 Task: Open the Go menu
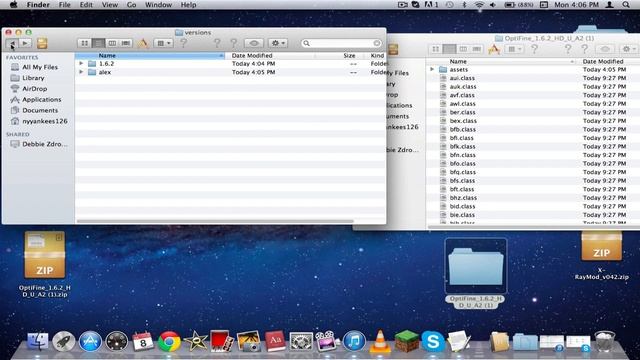131,5
